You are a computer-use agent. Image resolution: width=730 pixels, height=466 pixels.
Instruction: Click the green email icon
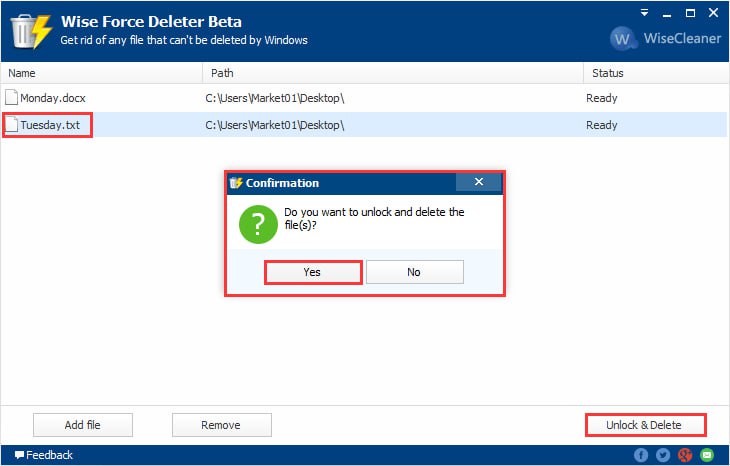click(707, 456)
